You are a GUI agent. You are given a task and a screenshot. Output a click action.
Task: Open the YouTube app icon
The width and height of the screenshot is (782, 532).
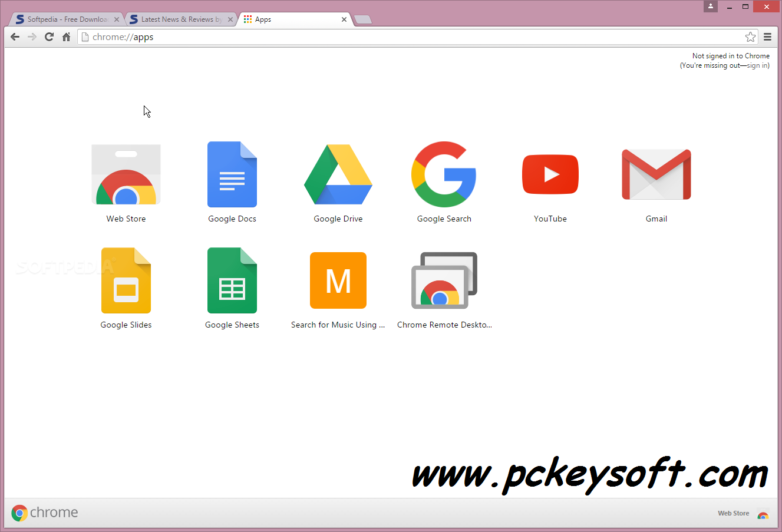550,174
